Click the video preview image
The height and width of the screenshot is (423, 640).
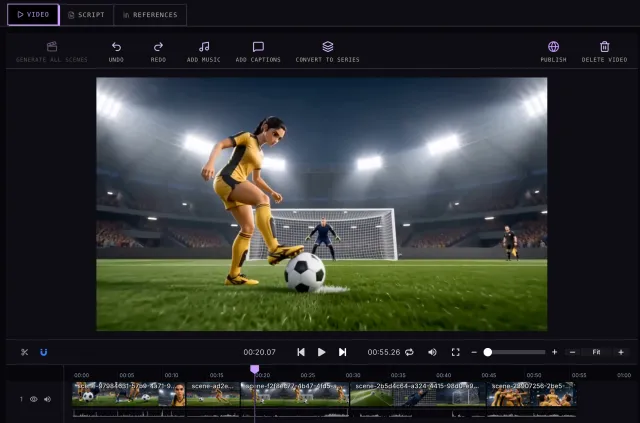(x=322, y=204)
